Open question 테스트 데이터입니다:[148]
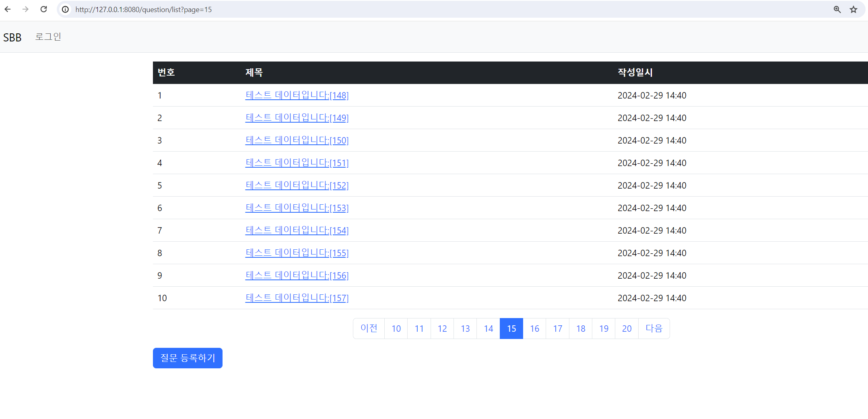 tap(297, 95)
